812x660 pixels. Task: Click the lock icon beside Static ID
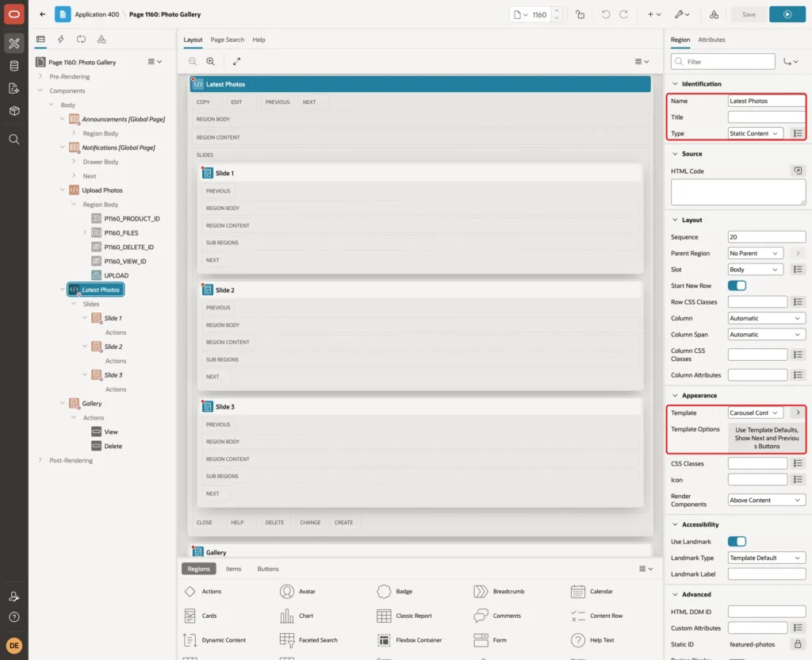pyautogui.click(x=798, y=644)
